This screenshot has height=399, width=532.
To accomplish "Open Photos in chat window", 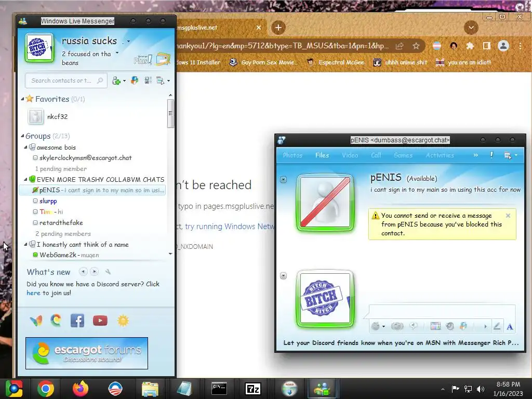I will coord(293,155).
